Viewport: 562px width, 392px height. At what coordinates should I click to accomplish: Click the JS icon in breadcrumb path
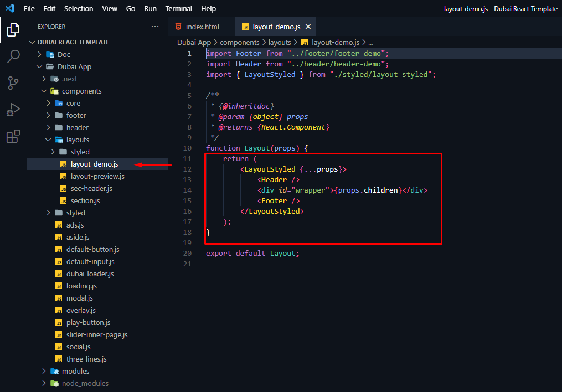[x=305, y=42]
